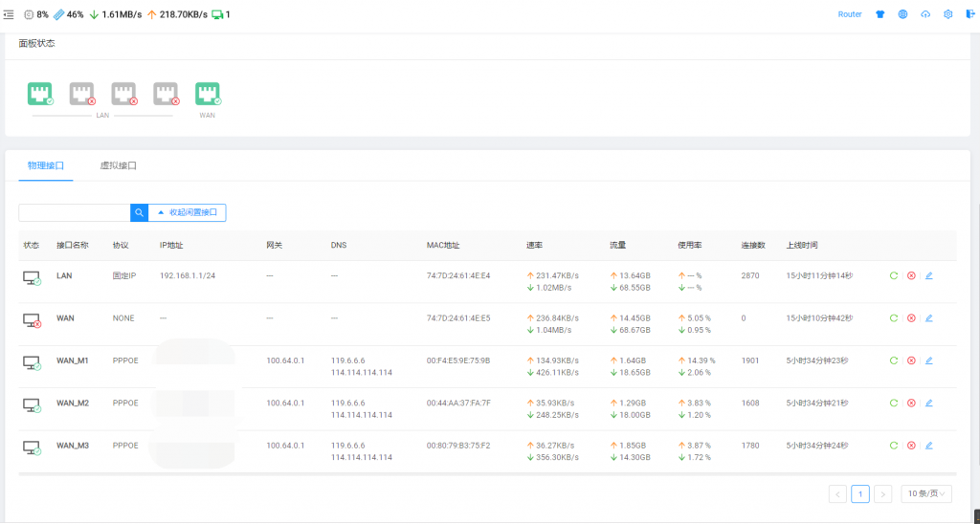
Task: Click the connection count 2870
Action: pyautogui.click(x=750, y=275)
